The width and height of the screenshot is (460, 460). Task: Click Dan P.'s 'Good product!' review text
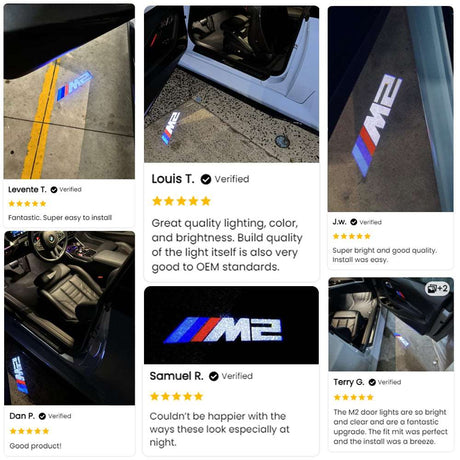click(35, 446)
